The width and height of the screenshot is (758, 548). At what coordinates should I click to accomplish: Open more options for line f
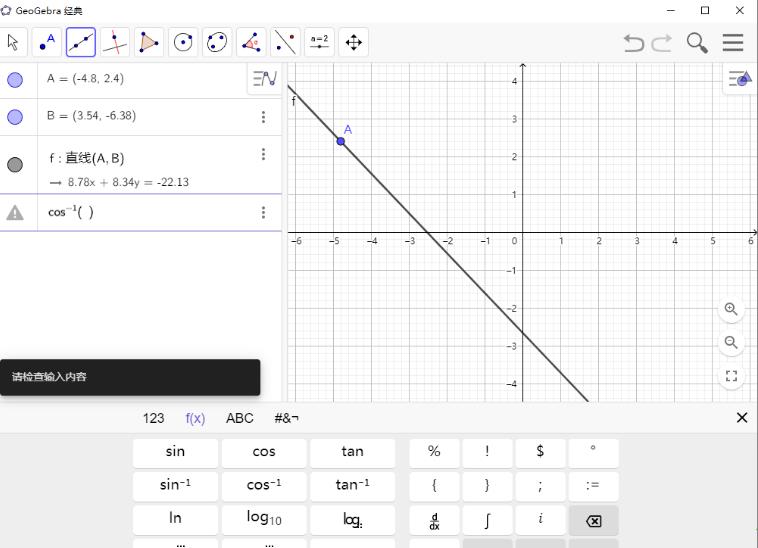click(263, 154)
